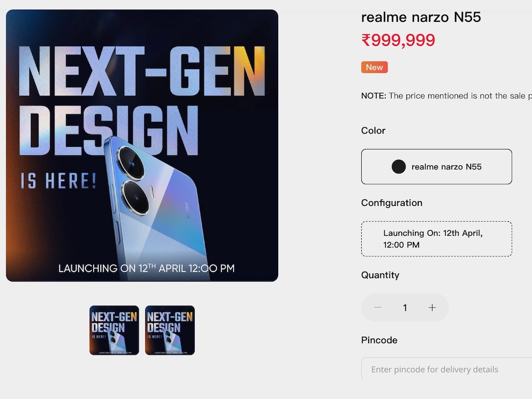Screen dimensions: 532x399
Task: Click the Color section label
Action: click(x=373, y=131)
